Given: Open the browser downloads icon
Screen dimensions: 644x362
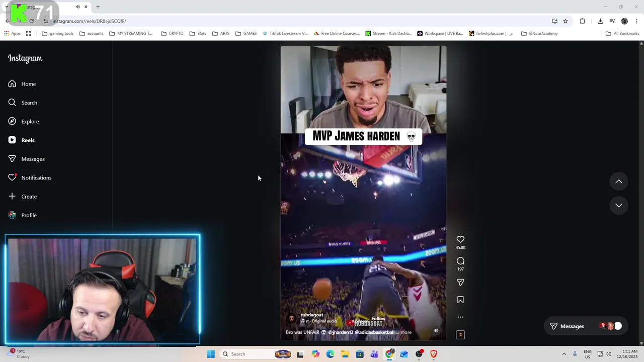Looking at the screenshot, I should (600, 21).
